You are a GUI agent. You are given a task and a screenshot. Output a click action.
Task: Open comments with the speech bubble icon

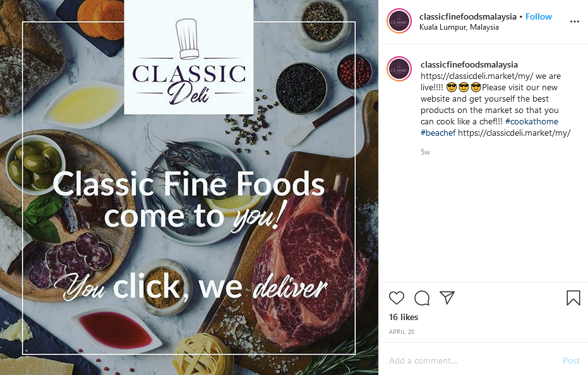422,298
